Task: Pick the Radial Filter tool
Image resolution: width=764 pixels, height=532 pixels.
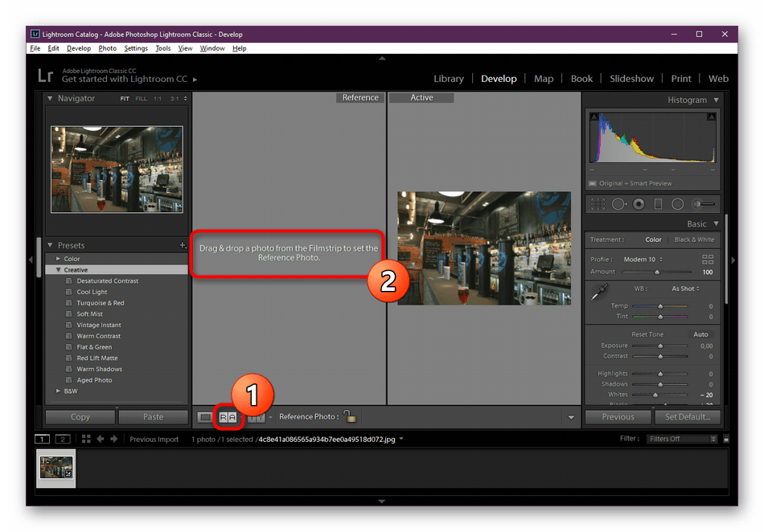Action: tap(677, 204)
